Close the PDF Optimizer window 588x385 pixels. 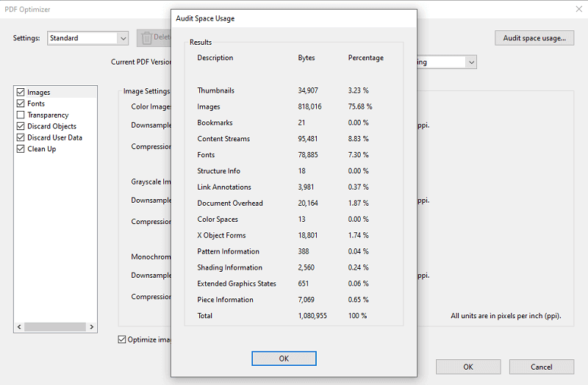[576, 10]
